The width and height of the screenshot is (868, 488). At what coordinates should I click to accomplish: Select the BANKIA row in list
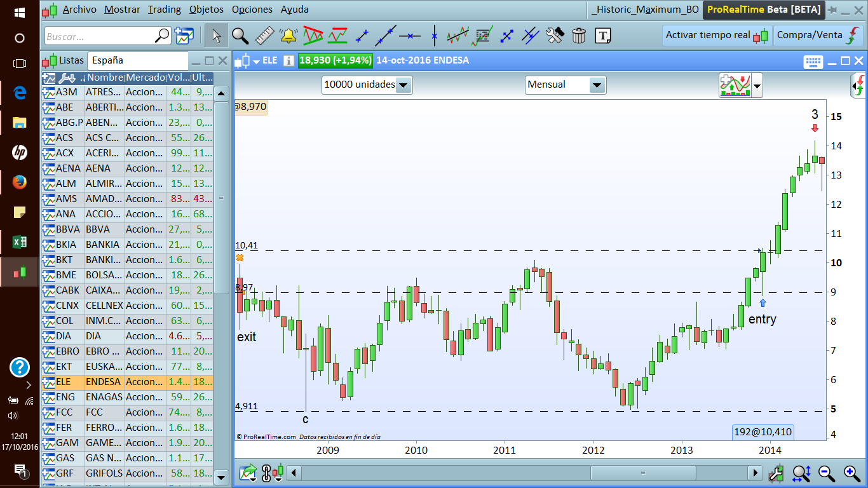click(x=127, y=245)
